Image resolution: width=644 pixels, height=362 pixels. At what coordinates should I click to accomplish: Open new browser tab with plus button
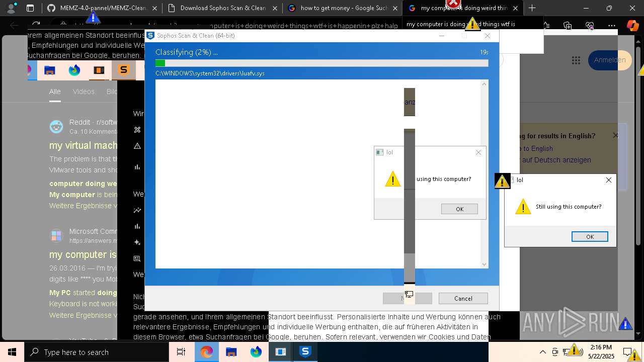532,8
